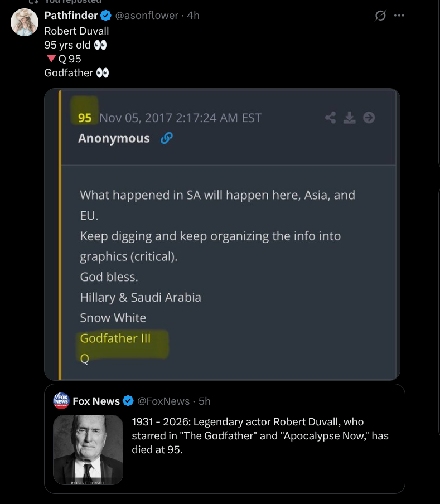Image resolution: width=440 pixels, height=504 pixels.
Task: Open the @FoxNews handle link
Action: [x=163, y=401]
